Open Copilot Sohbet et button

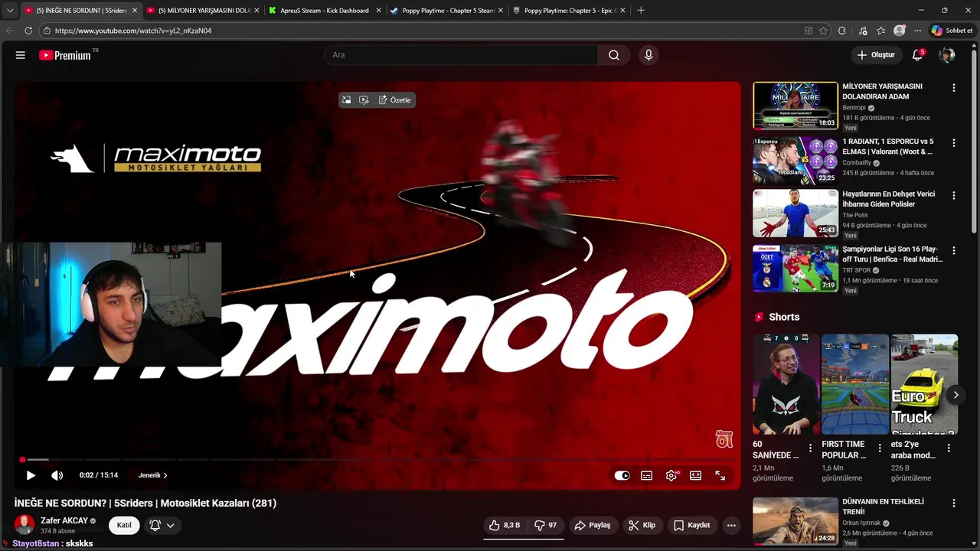[952, 31]
